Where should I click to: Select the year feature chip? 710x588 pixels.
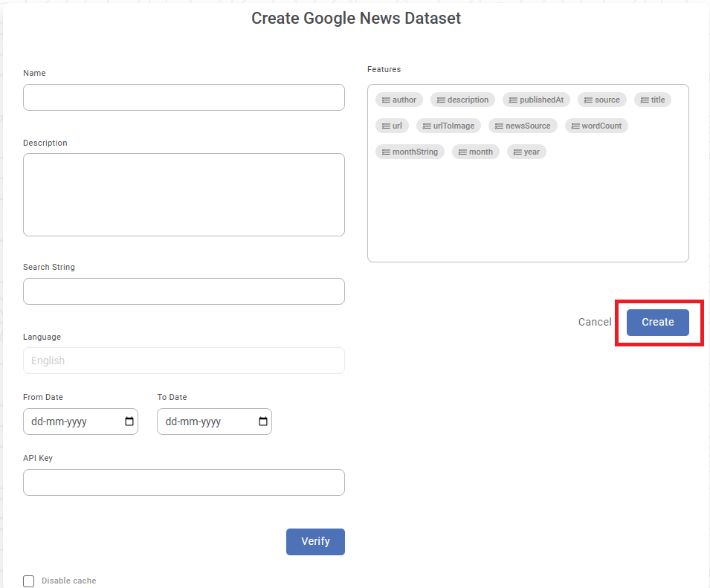tap(526, 152)
